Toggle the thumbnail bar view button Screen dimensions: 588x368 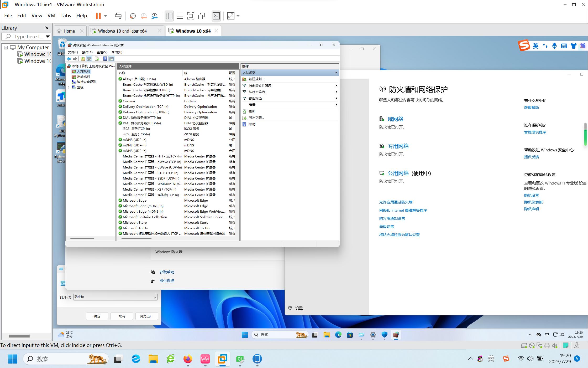click(x=180, y=16)
